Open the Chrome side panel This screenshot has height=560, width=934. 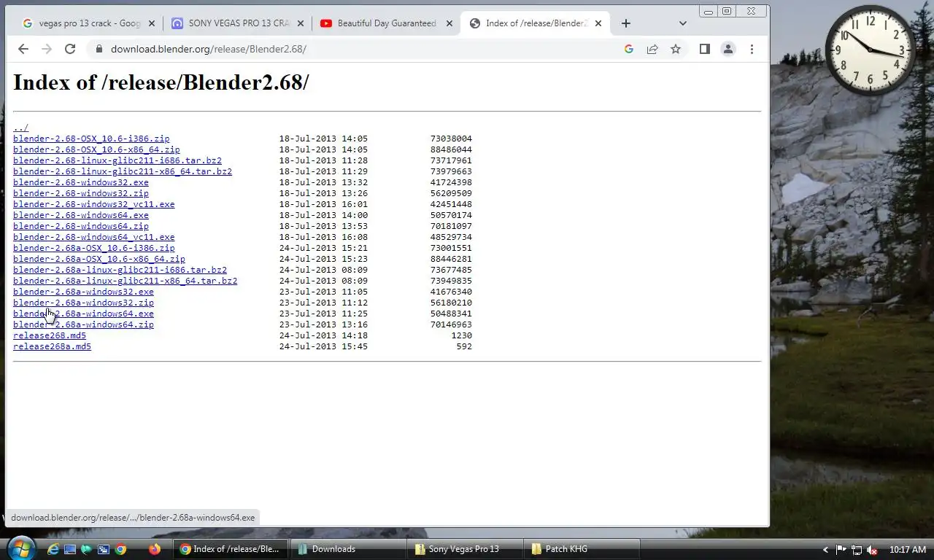tap(705, 49)
